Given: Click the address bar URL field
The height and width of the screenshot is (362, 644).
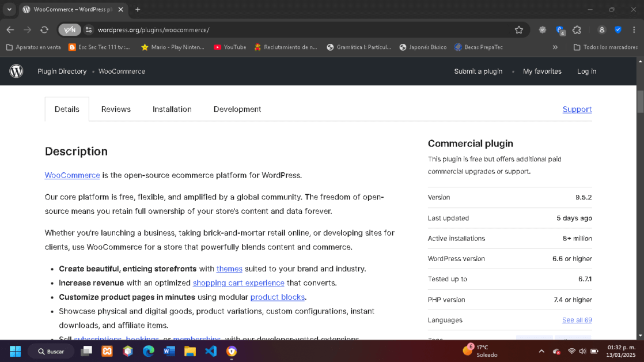Looking at the screenshot, I should pos(288,30).
